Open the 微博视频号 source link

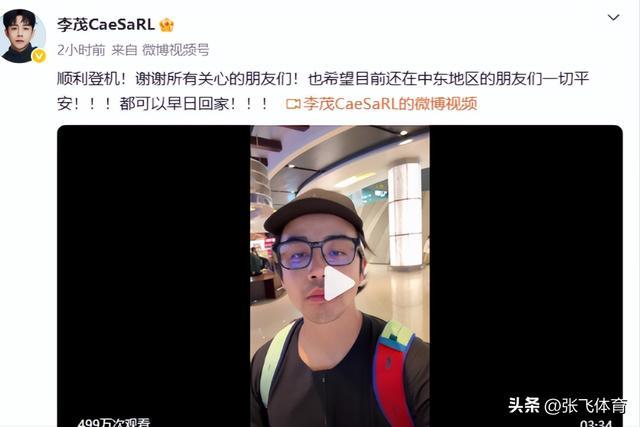coord(176,50)
